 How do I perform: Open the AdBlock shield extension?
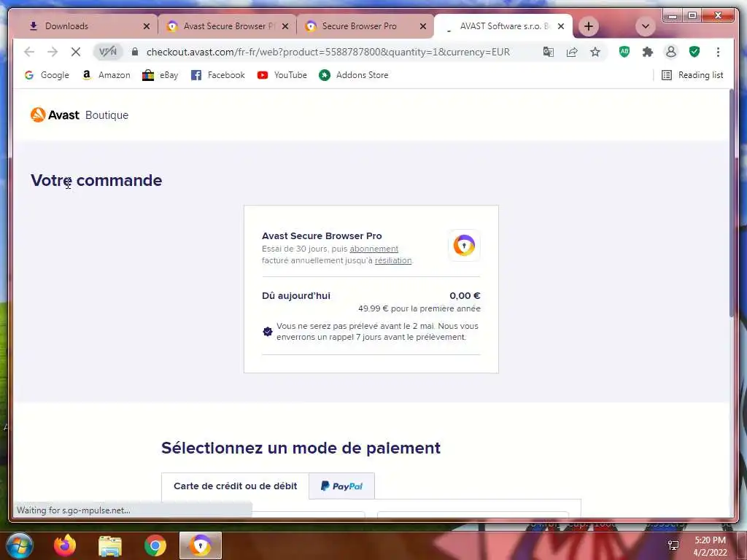624,52
